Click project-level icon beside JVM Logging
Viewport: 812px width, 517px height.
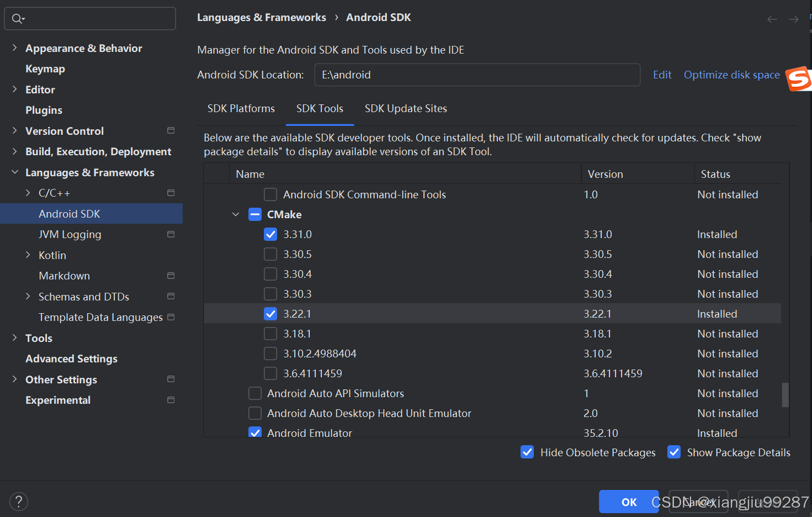(171, 234)
